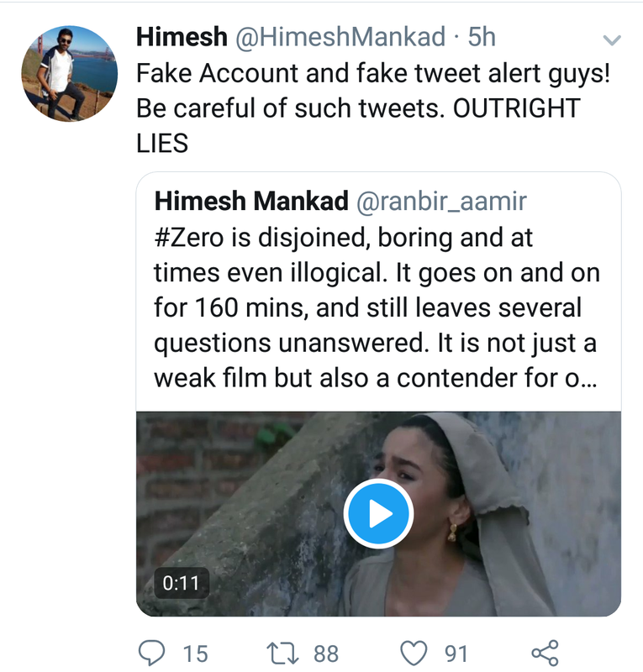The height and width of the screenshot is (672, 643).
Task: Open the Himesh display name
Action: coord(182,37)
